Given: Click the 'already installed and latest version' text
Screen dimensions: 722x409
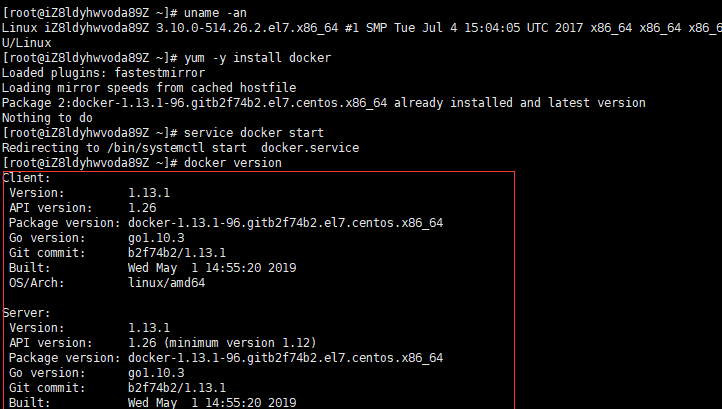Looking at the screenshot, I should tap(520, 103).
